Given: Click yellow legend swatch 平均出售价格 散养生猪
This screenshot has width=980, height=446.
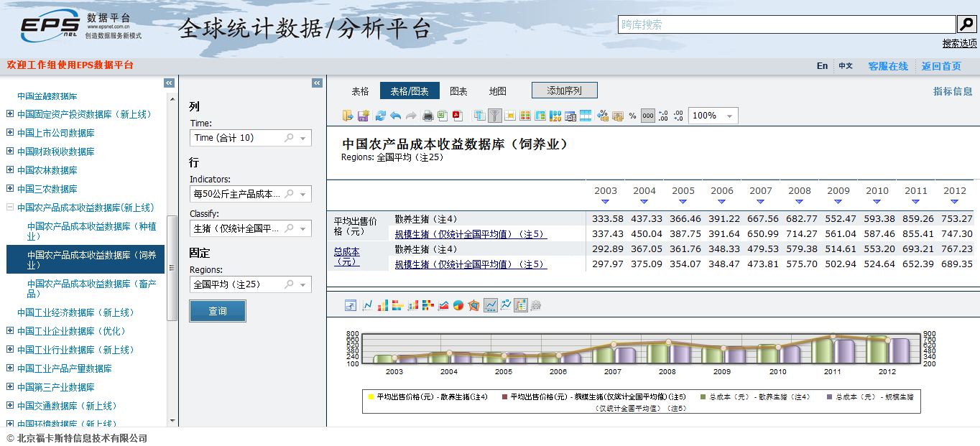Looking at the screenshot, I should [x=371, y=396].
